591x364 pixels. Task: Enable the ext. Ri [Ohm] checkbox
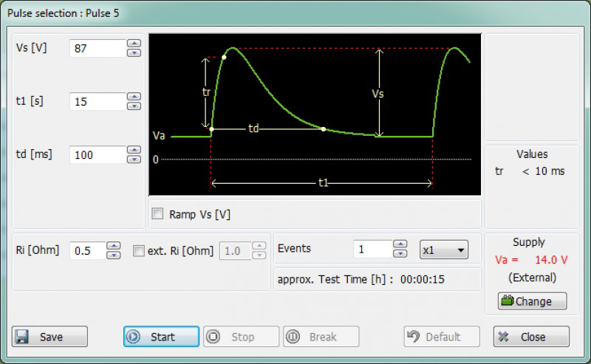click(x=139, y=250)
